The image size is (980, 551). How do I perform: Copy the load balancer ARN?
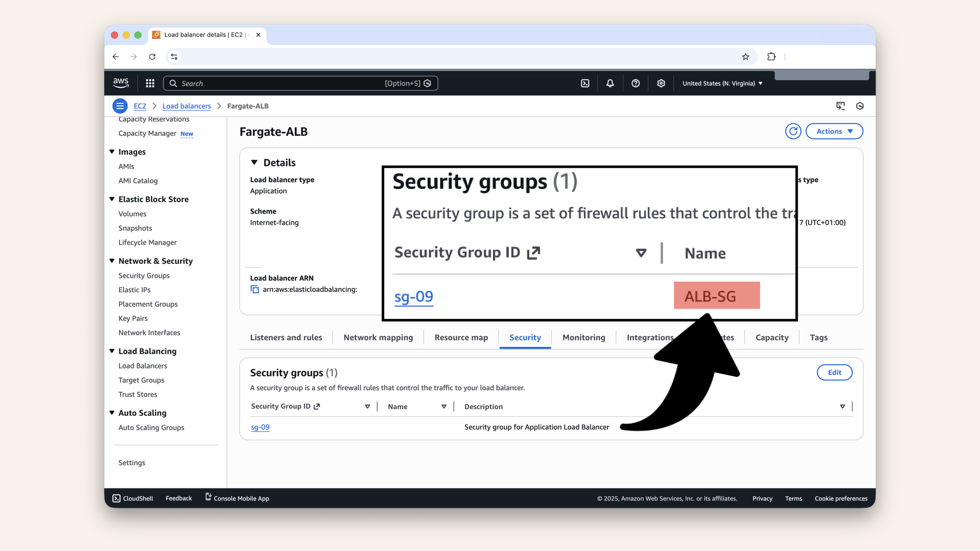pyautogui.click(x=255, y=289)
